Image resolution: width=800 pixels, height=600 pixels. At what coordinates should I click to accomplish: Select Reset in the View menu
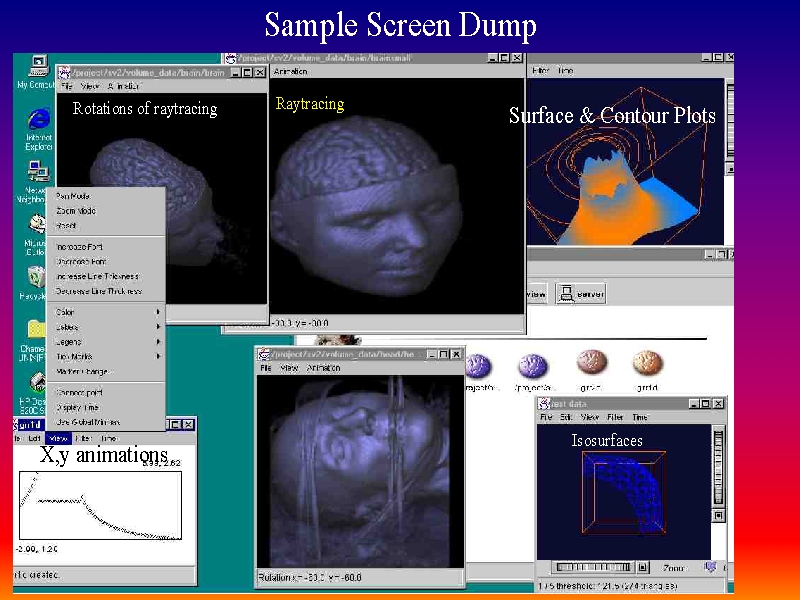coord(106,226)
